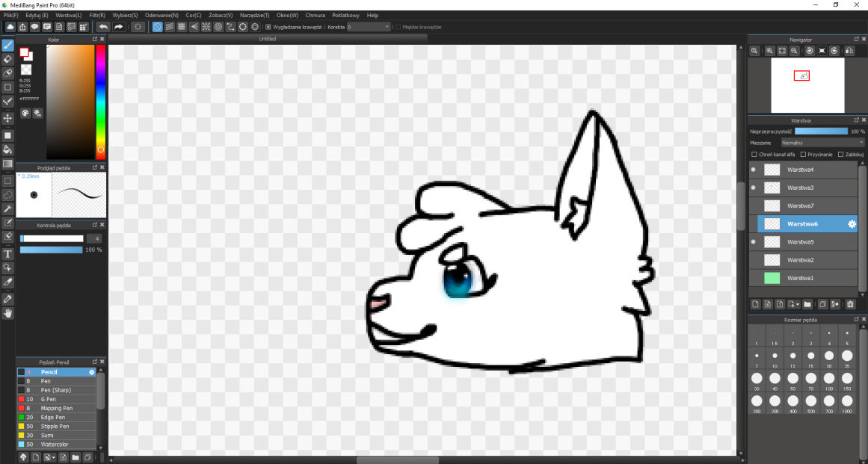Hide Warstwa3 layer visibility dot
This screenshot has width=868, height=464.
[753, 188]
